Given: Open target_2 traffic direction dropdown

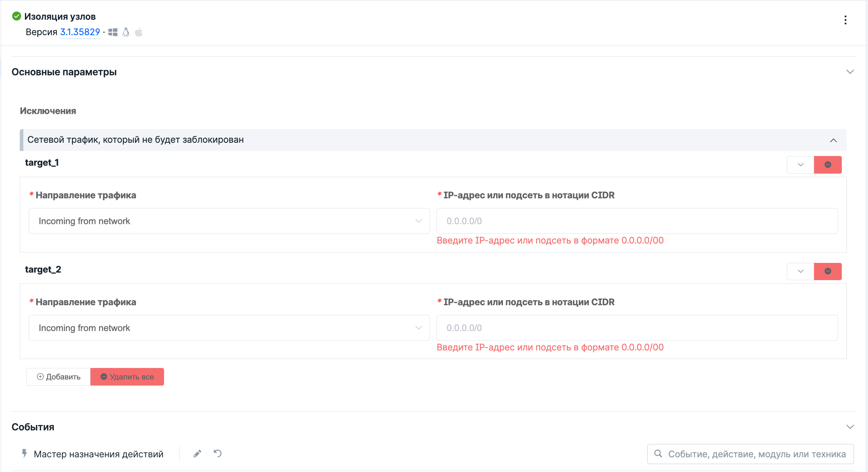Looking at the screenshot, I should (x=229, y=328).
